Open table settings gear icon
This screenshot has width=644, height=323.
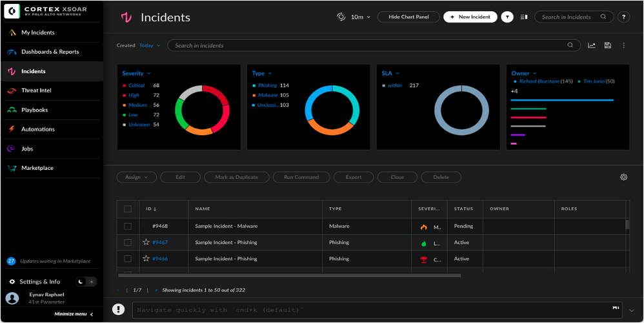623,177
